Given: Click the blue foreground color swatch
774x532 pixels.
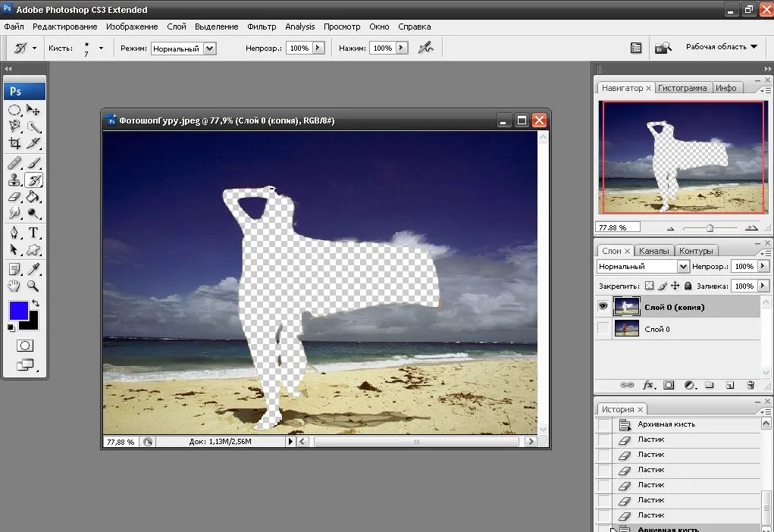Looking at the screenshot, I should tap(19, 311).
